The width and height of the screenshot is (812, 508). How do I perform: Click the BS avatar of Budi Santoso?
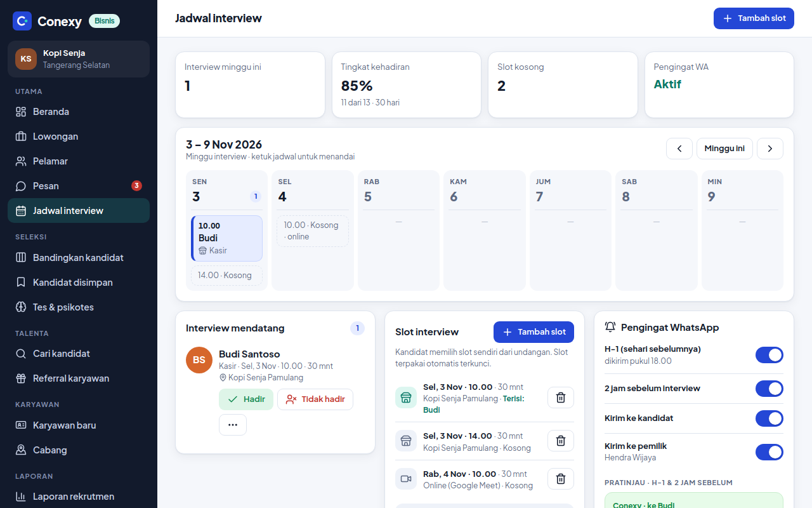199,360
